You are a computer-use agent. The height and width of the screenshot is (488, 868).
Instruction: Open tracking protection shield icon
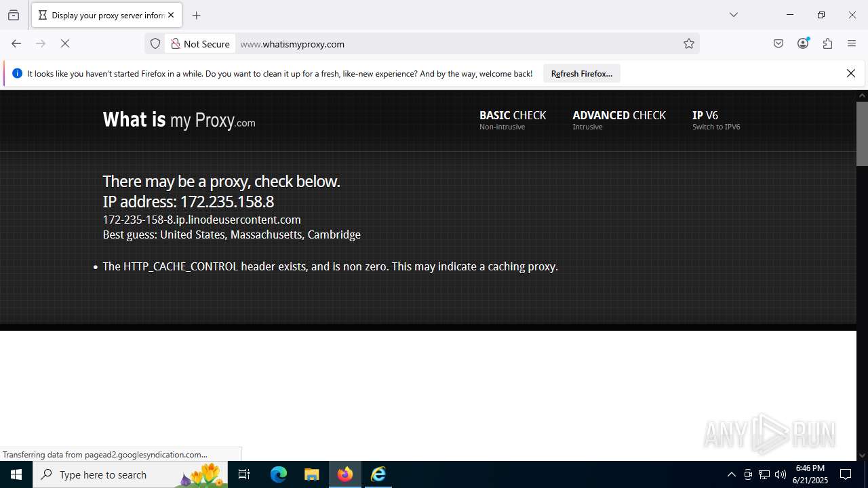155,43
